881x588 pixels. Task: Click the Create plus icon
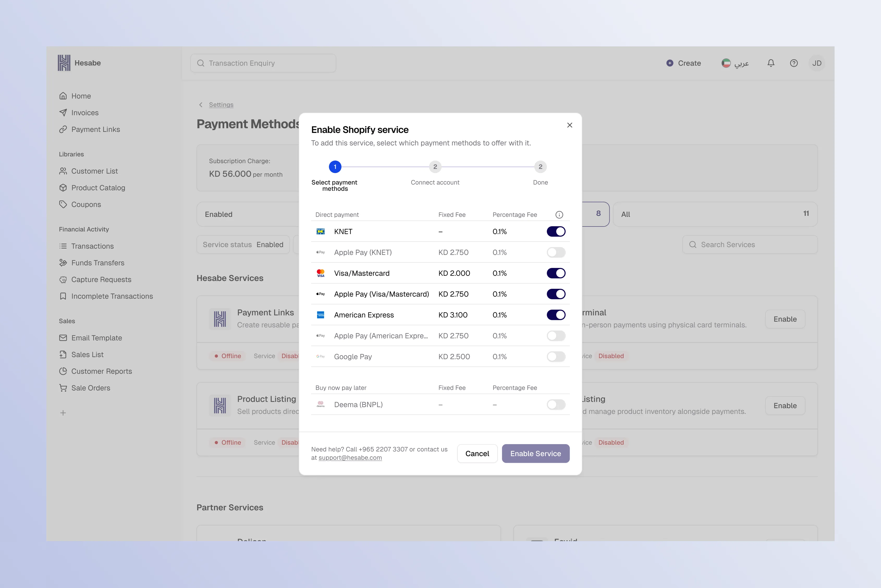(x=669, y=63)
